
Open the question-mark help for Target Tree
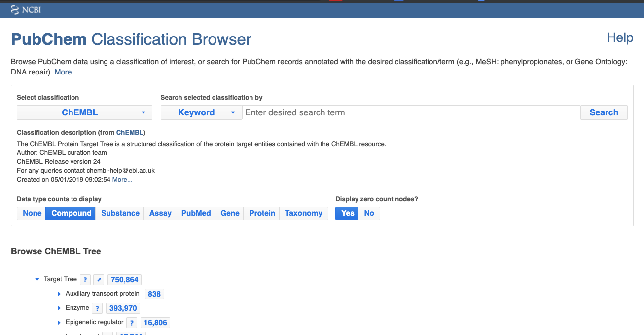tap(85, 280)
